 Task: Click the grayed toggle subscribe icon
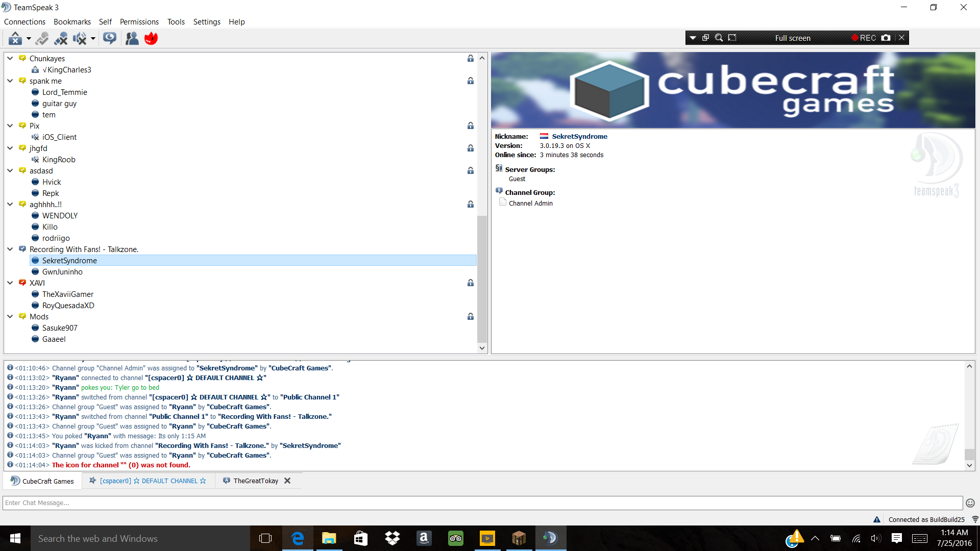[x=42, y=38]
